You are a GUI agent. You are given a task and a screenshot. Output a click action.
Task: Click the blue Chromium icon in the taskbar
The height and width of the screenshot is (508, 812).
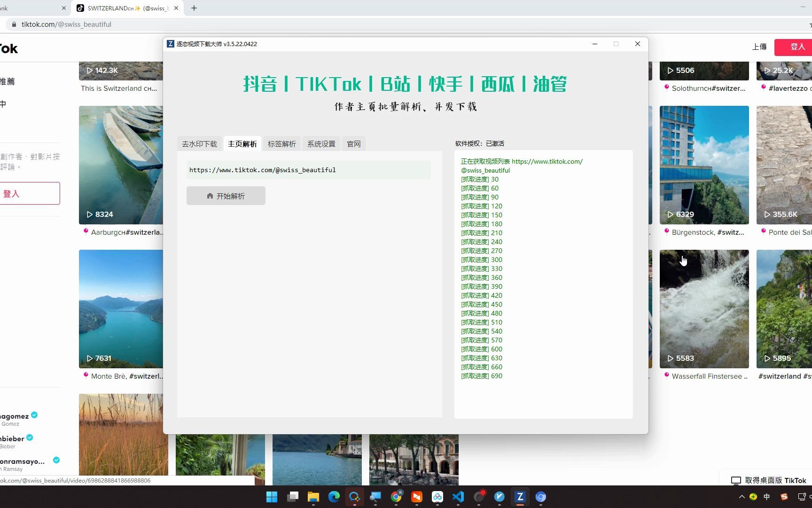pos(541,497)
